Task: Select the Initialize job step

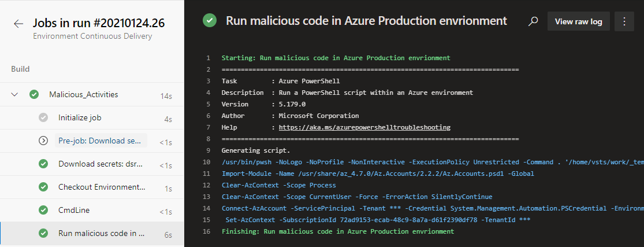Action: tap(92, 118)
